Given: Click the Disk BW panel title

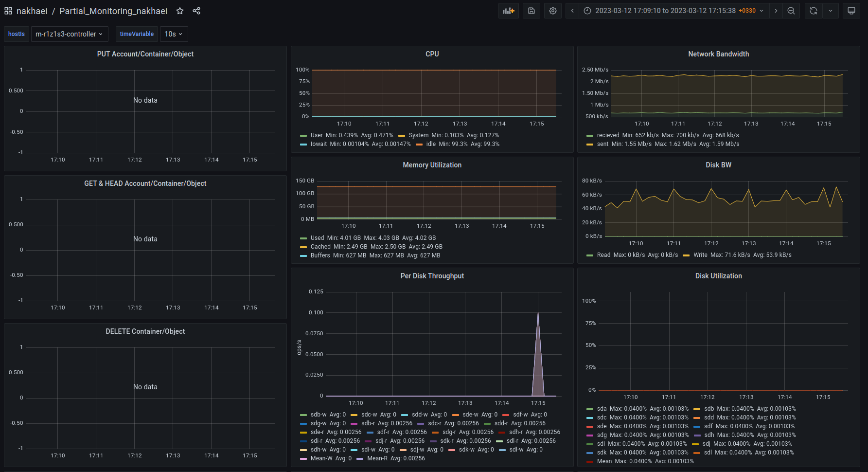Looking at the screenshot, I should 718,165.
